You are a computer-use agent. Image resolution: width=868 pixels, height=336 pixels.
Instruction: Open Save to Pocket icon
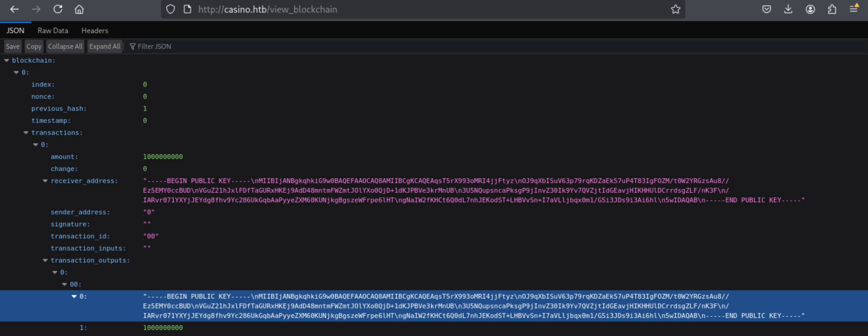[x=766, y=9]
